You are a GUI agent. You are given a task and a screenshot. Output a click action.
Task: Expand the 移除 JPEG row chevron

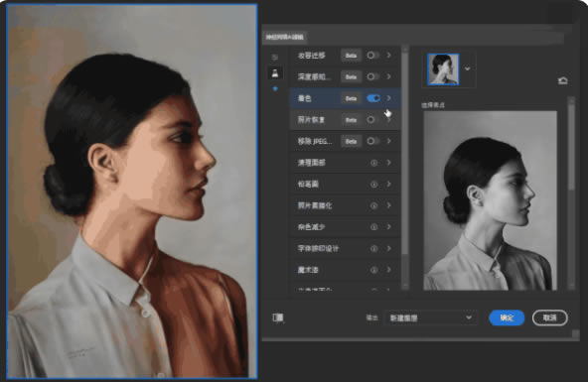[x=389, y=141]
